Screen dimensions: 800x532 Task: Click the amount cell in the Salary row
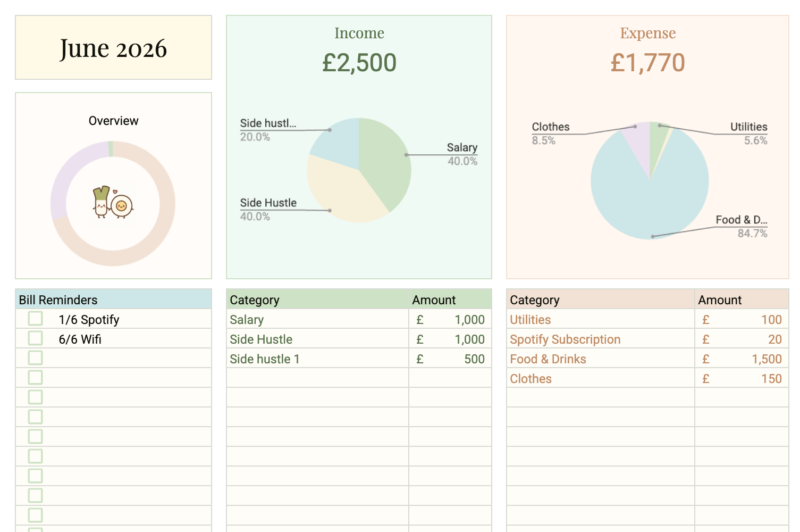450,320
